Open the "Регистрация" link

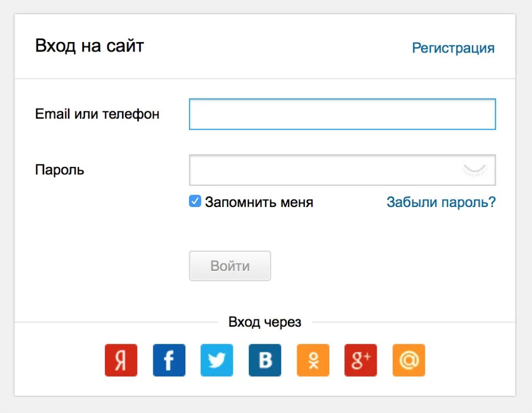click(453, 48)
